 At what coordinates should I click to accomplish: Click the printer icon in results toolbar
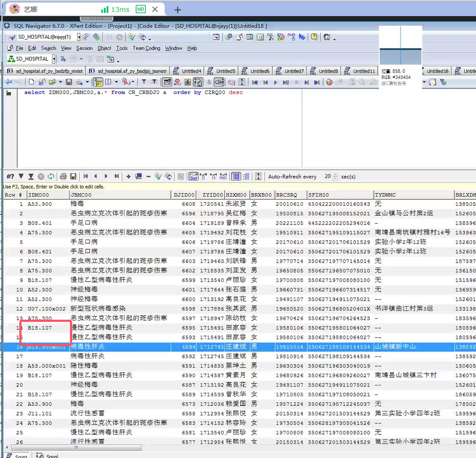63,176
